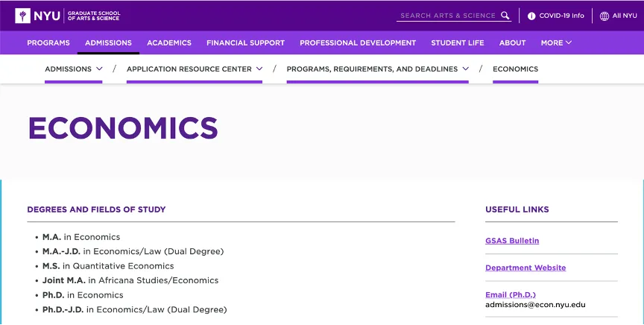This screenshot has height=325, width=644.
Task: Click the Economics breadcrumb item
Action: pyautogui.click(x=515, y=69)
